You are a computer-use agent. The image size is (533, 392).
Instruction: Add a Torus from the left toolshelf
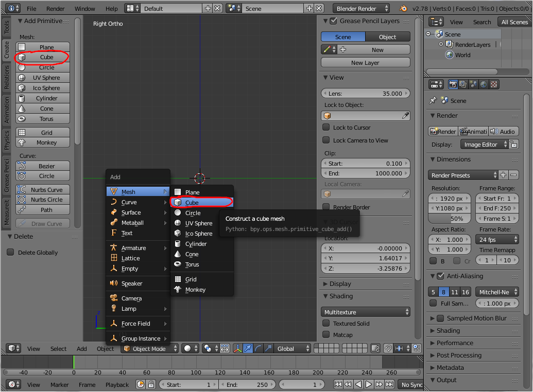(x=43, y=119)
